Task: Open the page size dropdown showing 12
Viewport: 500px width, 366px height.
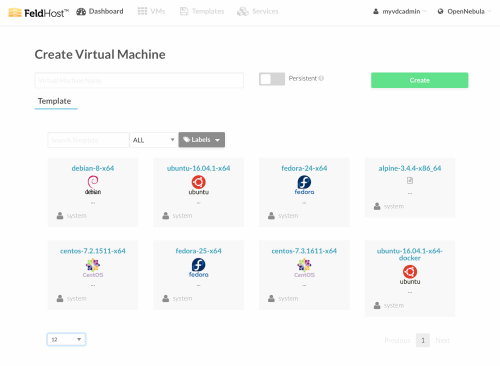Action: tap(66, 339)
